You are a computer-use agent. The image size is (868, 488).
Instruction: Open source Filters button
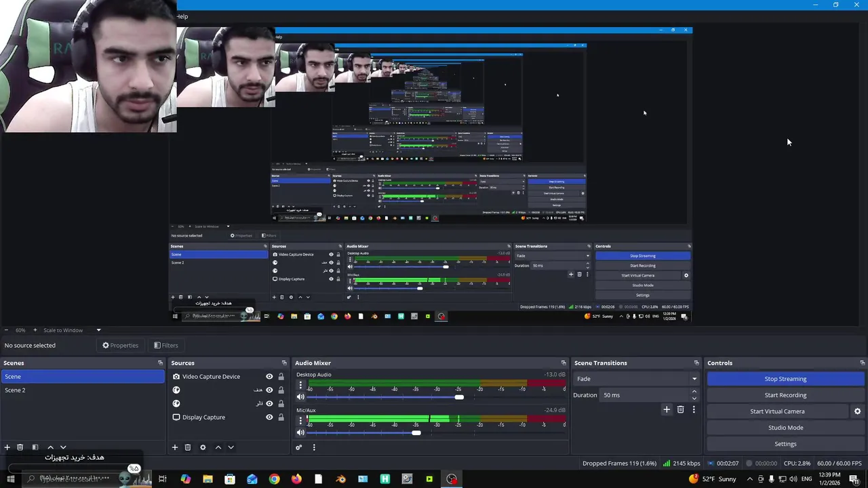pyautogui.click(x=166, y=346)
